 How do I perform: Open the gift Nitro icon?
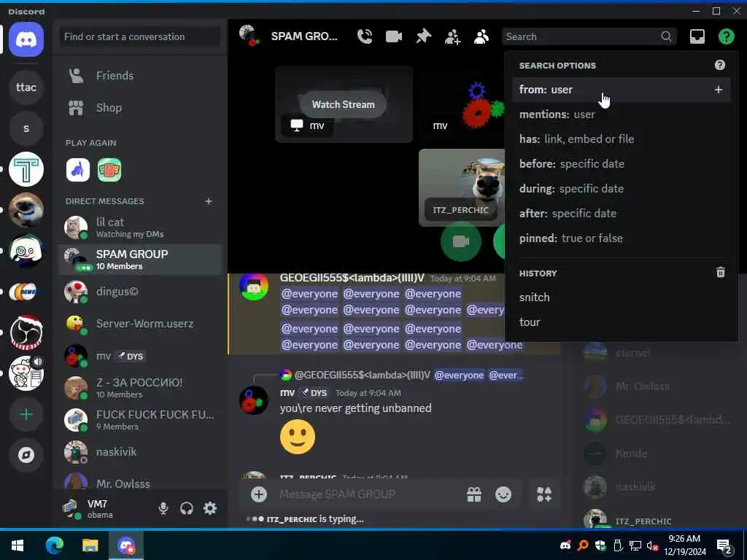coord(474,494)
